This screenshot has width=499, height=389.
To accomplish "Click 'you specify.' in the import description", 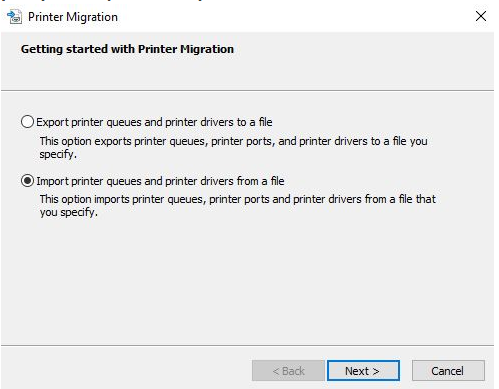I will coord(69,212).
